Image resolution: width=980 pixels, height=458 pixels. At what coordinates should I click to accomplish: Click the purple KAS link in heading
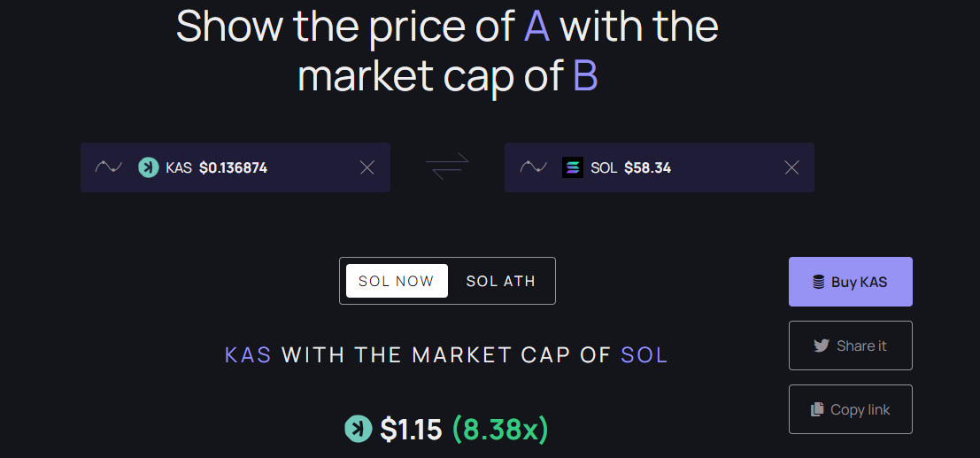(248, 355)
